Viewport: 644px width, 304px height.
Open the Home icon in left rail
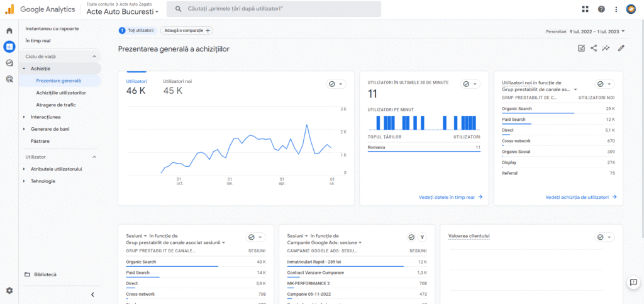(9, 31)
